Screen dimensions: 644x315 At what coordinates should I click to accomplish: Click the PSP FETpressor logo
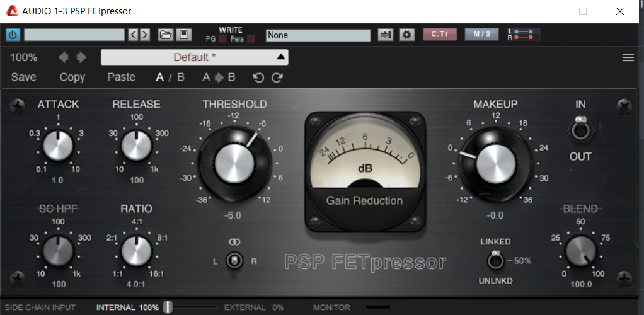click(365, 262)
